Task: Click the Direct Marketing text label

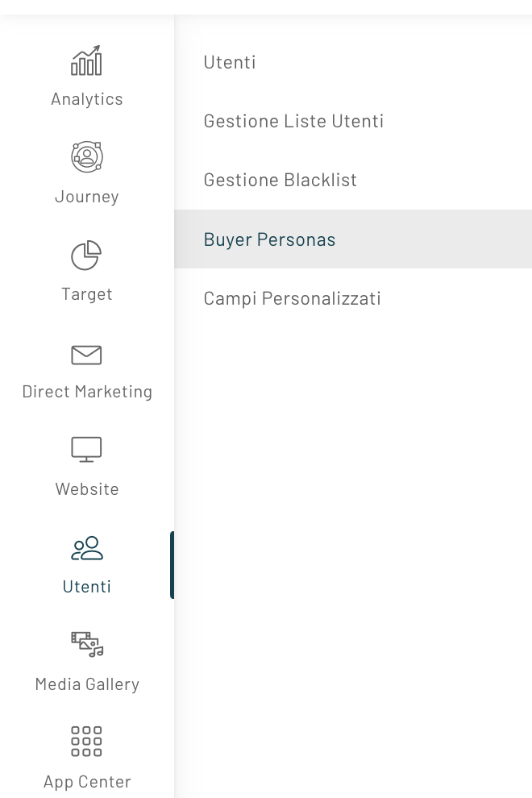Action: [x=87, y=392]
